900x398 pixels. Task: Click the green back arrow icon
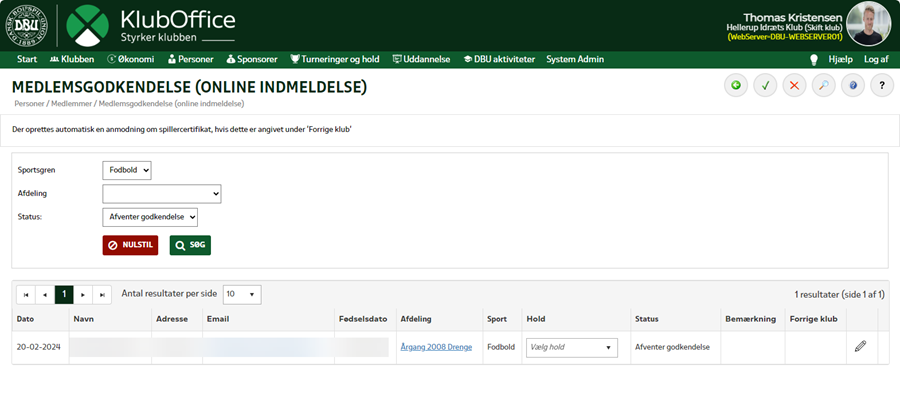click(x=736, y=86)
